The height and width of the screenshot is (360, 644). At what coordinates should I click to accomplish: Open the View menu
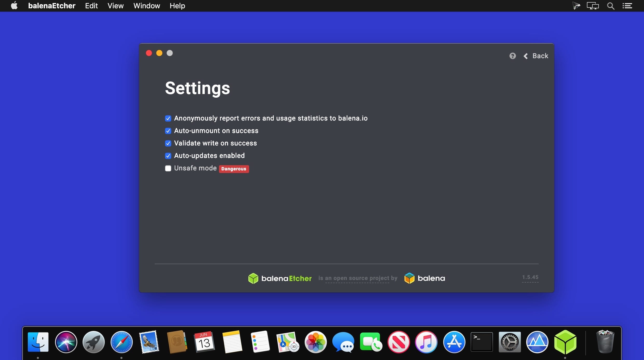pos(115,6)
